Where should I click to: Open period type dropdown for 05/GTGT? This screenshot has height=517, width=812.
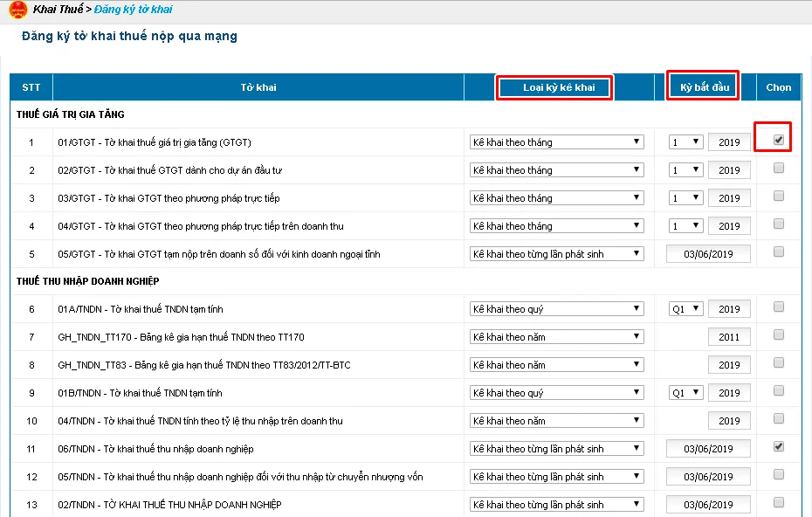point(556,254)
